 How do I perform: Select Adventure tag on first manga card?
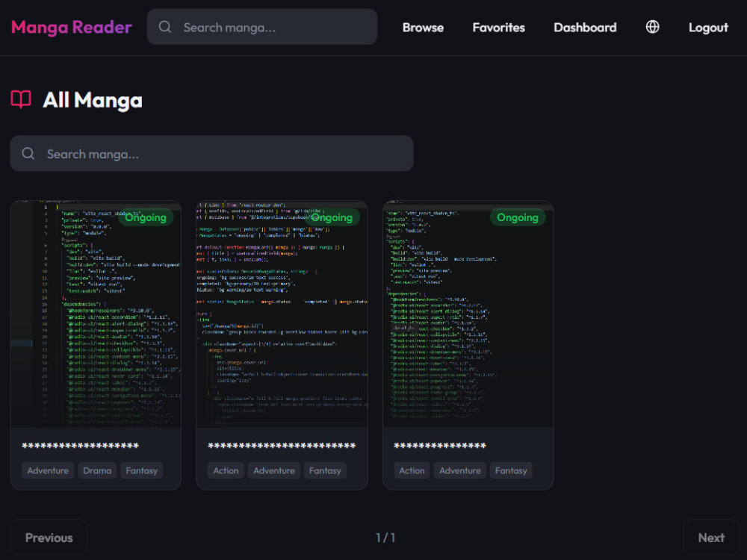[x=48, y=470]
